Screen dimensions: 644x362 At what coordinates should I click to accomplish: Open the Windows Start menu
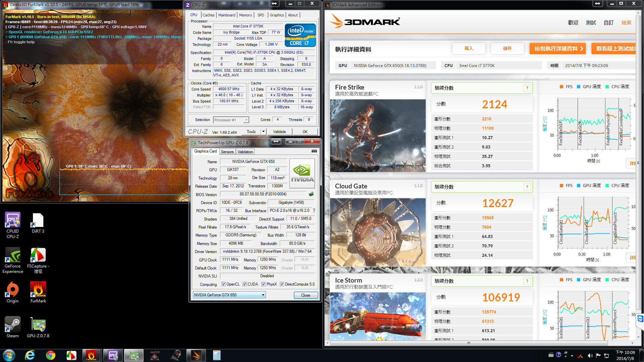tap(9, 355)
